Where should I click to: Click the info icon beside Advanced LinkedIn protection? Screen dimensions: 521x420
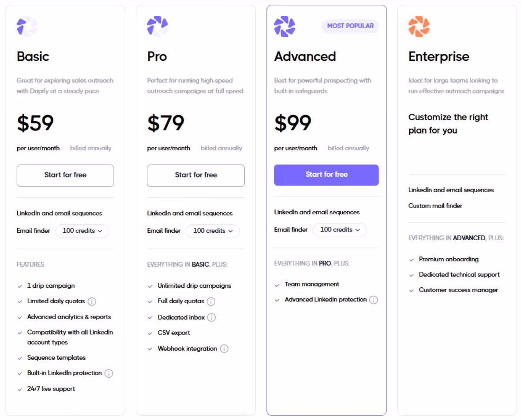[374, 299]
